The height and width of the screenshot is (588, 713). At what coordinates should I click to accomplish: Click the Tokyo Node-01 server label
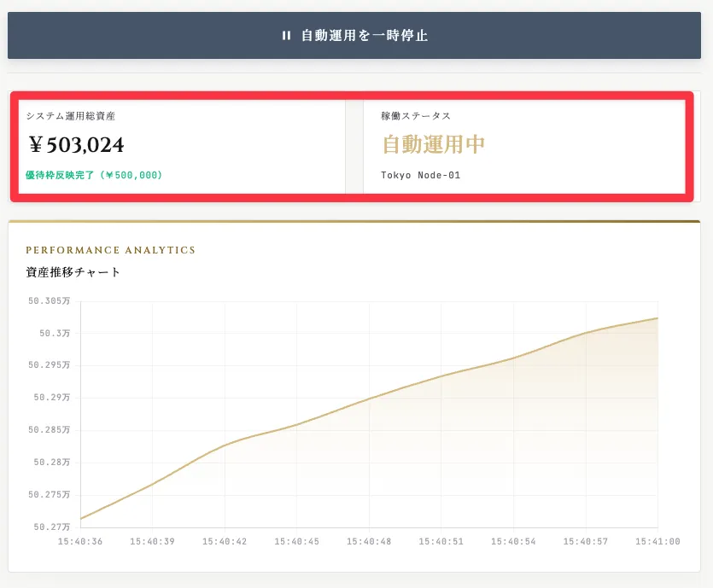click(x=421, y=176)
